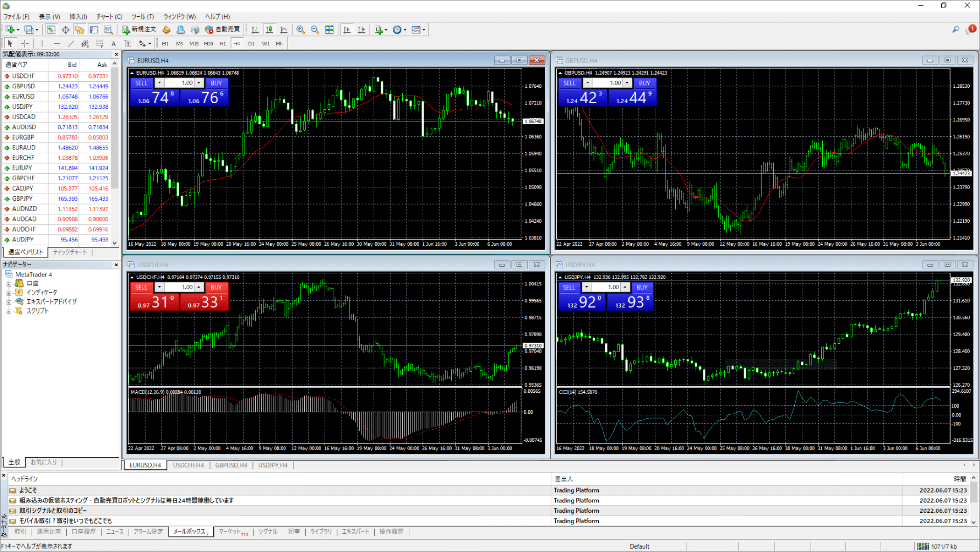
Task: Enable the MN monthly timeframe
Action: pyautogui.click(x=279, y=43)
